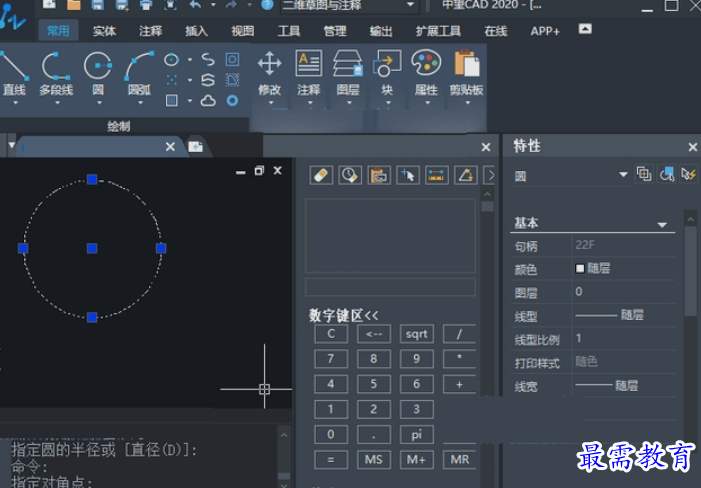Screen dimensions: 701x488
Task: Select the 圆弧 arc tool
Action: click(x=139, y=74)
